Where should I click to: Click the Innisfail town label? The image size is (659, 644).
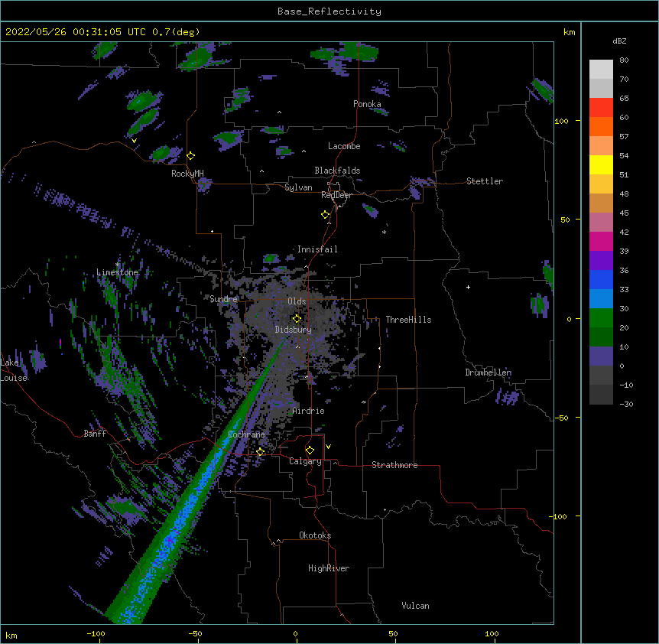pyautogui.click(x=317, y=249)
